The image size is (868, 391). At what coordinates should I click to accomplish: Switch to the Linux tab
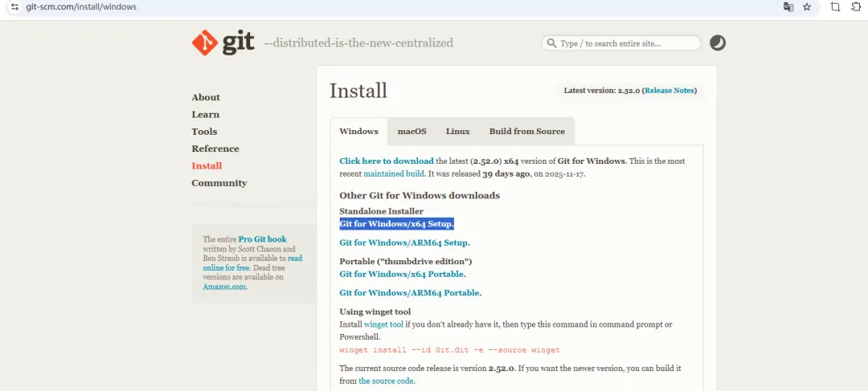(x=458, y=132)
